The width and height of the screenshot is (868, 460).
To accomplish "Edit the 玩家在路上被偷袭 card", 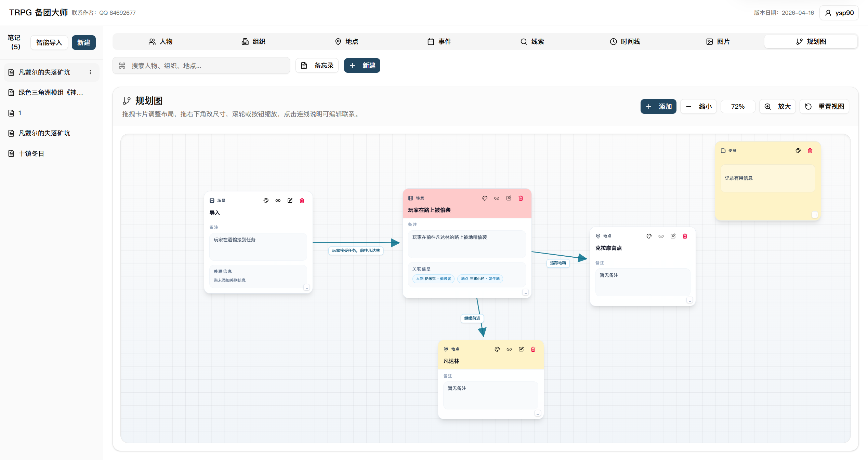I will [x=509, y=198].
